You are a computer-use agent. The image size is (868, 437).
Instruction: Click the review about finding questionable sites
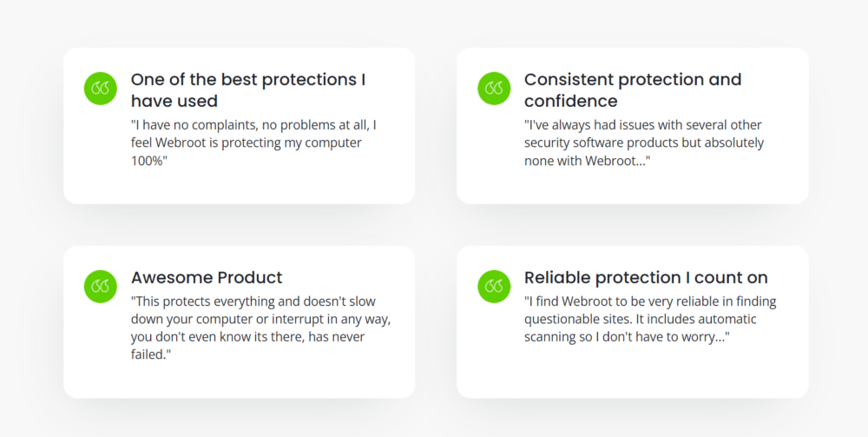[650, 319]
